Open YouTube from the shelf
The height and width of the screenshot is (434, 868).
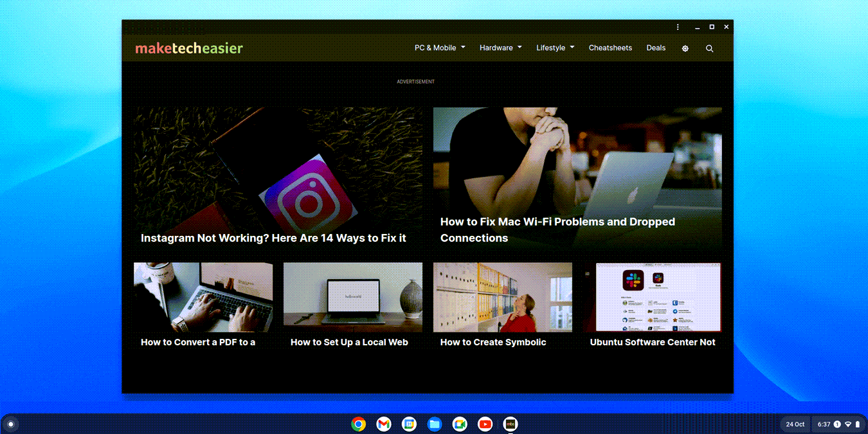click(x=485, y=424)
